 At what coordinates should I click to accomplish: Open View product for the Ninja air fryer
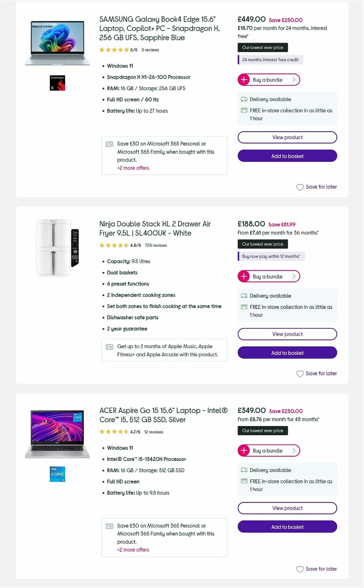coord(287,334)
